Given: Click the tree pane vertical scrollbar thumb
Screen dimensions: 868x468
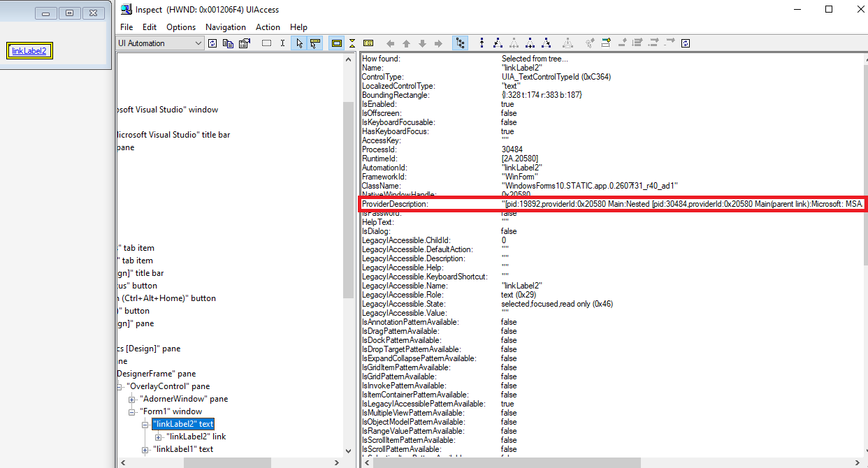Looking at the screenshot, I should (x=349, y=199).
